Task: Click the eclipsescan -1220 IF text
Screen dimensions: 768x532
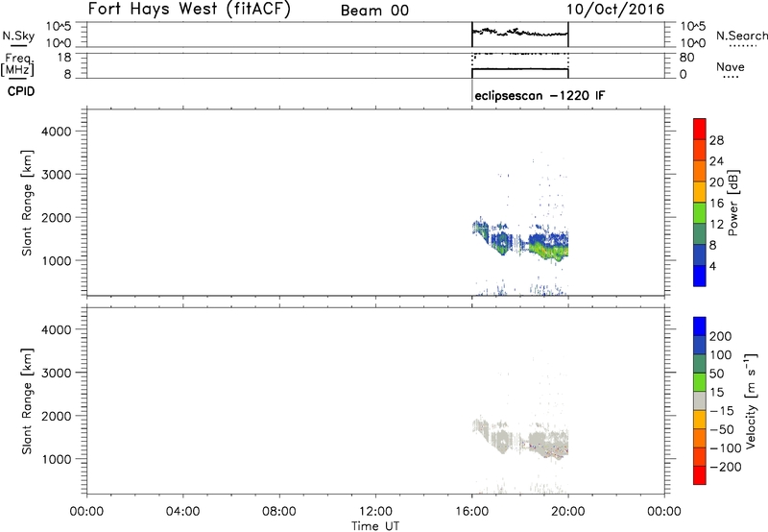Action: (540, 95)
